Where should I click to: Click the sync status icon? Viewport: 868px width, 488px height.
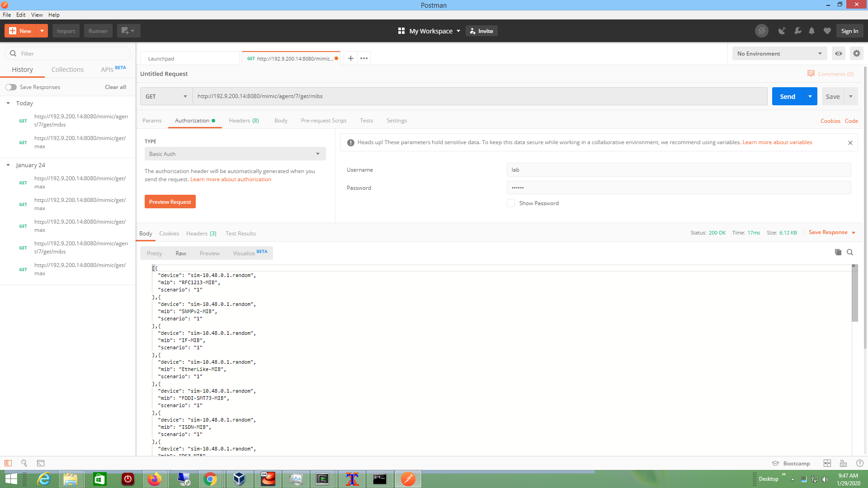(x=762, y=31)
